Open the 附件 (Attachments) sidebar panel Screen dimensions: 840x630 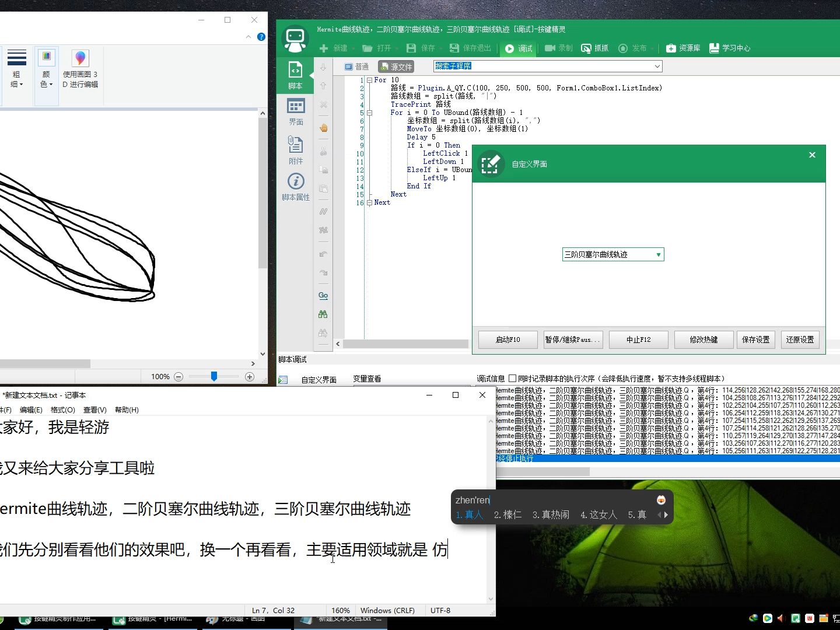point(296,150)
